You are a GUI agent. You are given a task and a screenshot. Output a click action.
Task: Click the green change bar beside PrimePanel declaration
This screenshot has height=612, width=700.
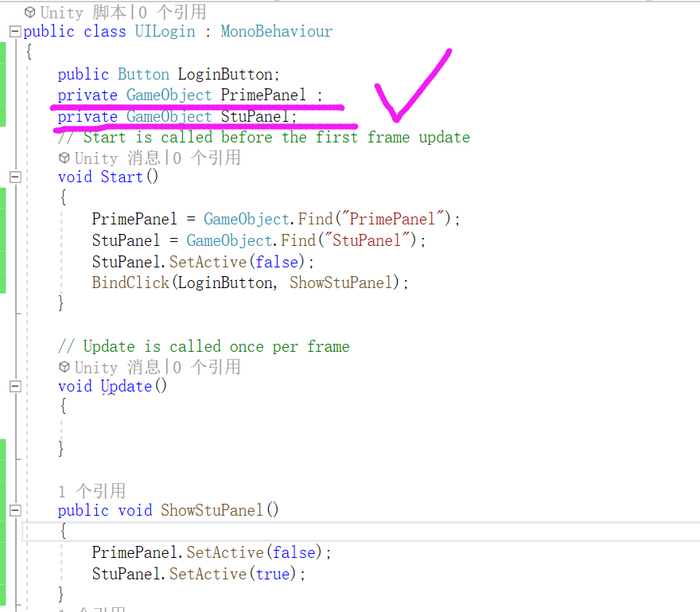[x=3, y=95]
